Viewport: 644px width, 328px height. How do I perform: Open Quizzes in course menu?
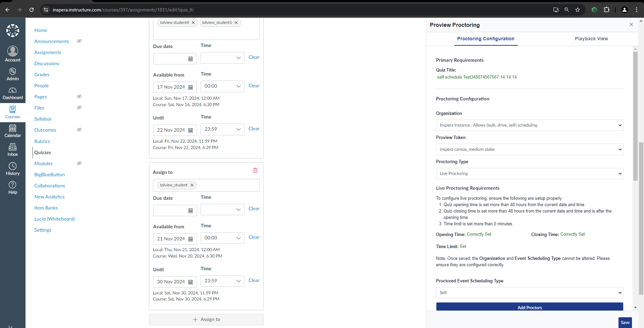coord(43,152)
